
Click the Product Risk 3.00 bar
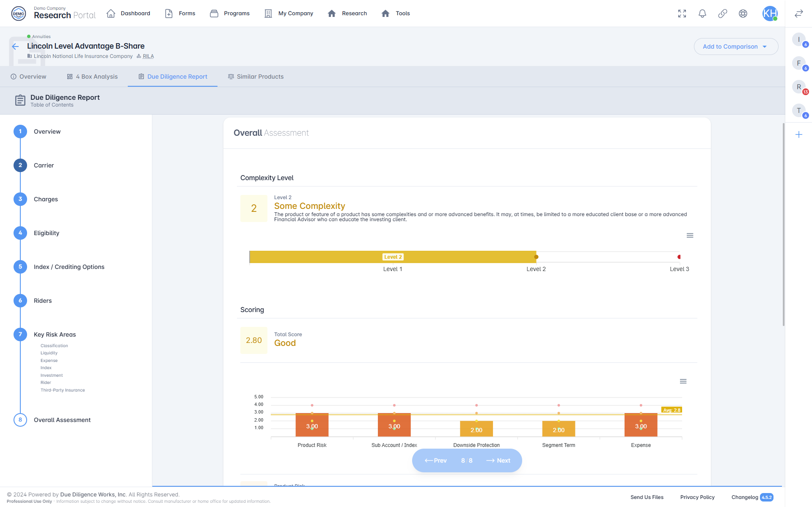(312, 425)
